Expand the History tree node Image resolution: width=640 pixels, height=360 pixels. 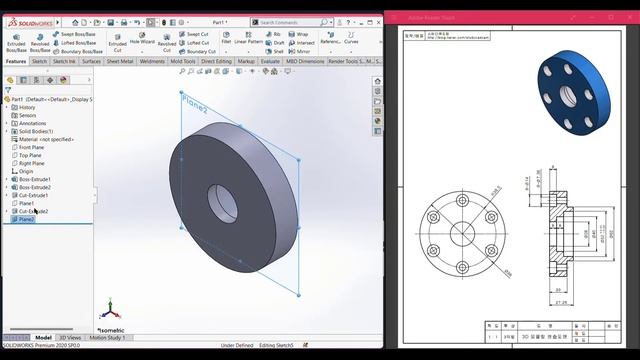[x=7, y=107]
